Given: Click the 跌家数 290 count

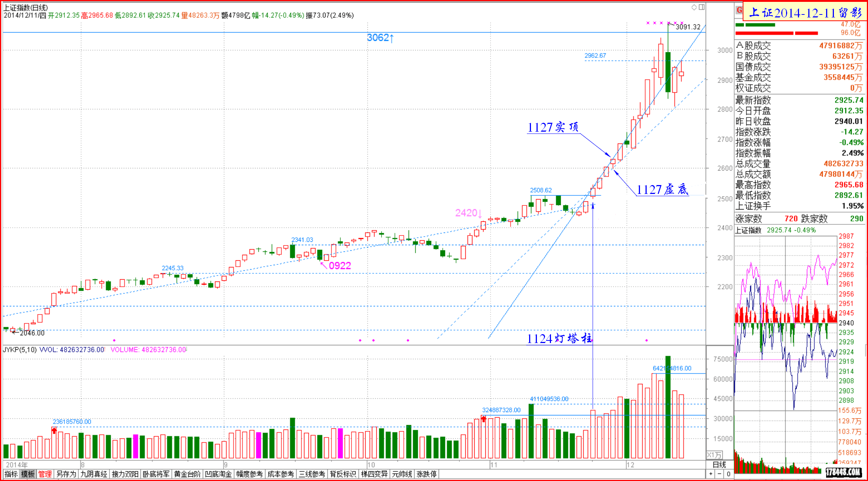Looking at the screenshot, I should pos(857,219).
